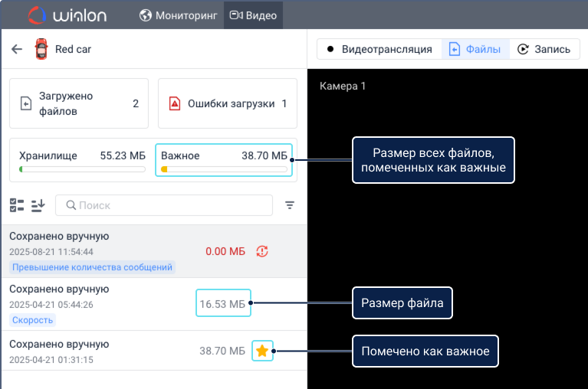This screenshot has height=389, width=588.
Task: Click the 38.70 МБ size in file row
Action: [222, 351]
